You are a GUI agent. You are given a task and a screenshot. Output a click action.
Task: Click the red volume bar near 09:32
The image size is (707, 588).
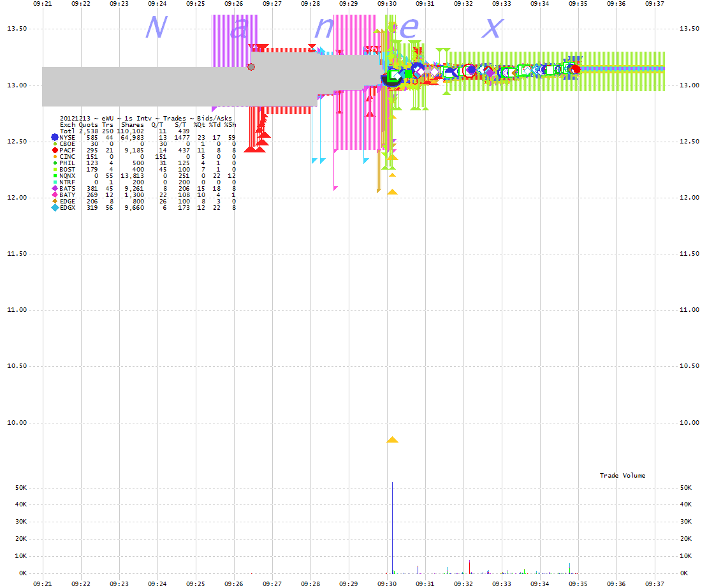(x=469, y=567)
